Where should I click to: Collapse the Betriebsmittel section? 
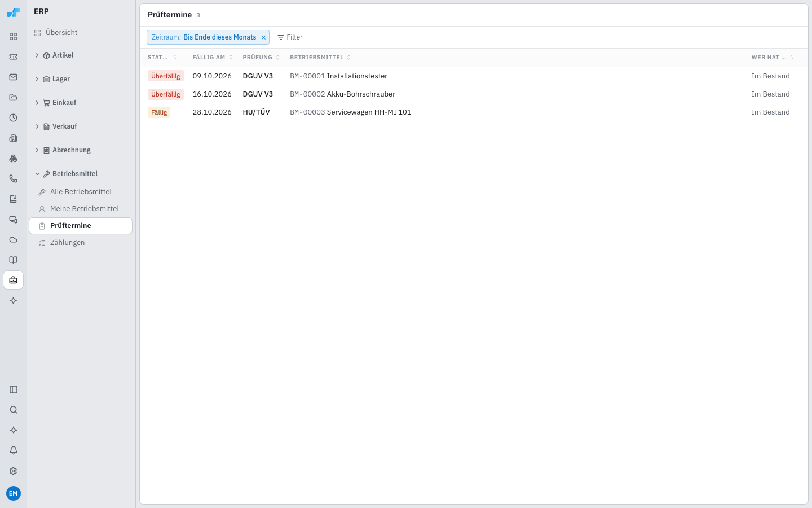pyautogui.click(x=81, y=174)
